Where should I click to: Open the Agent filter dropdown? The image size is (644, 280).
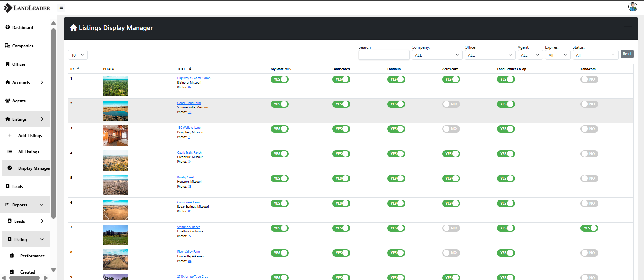tap(530, 55)
